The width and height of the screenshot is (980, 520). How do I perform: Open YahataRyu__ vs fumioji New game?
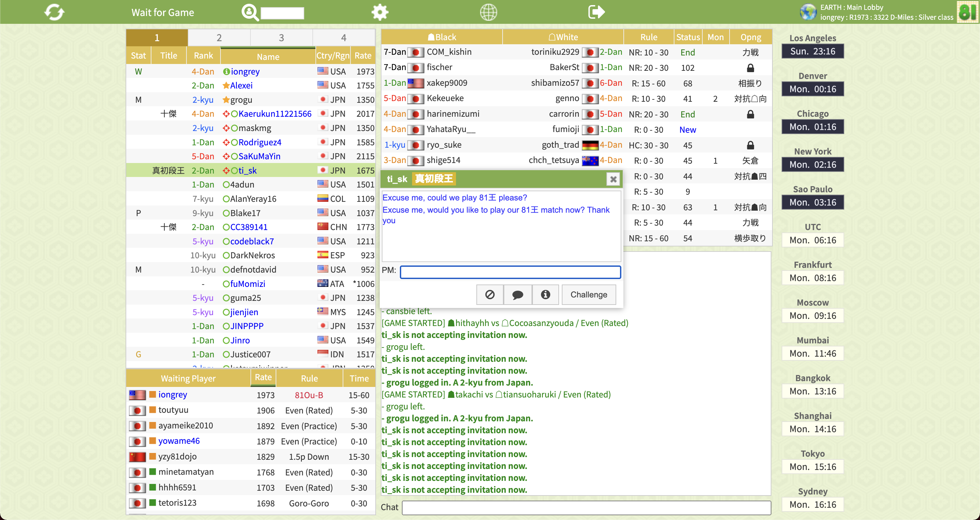(x=576, y=129)
